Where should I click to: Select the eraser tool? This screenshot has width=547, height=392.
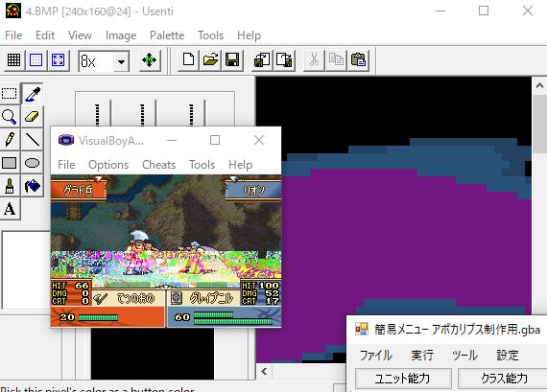(x=32, y=117)
